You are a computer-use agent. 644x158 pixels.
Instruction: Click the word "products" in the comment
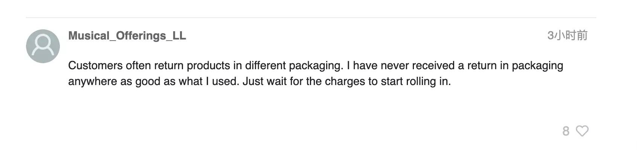(208, 66)
